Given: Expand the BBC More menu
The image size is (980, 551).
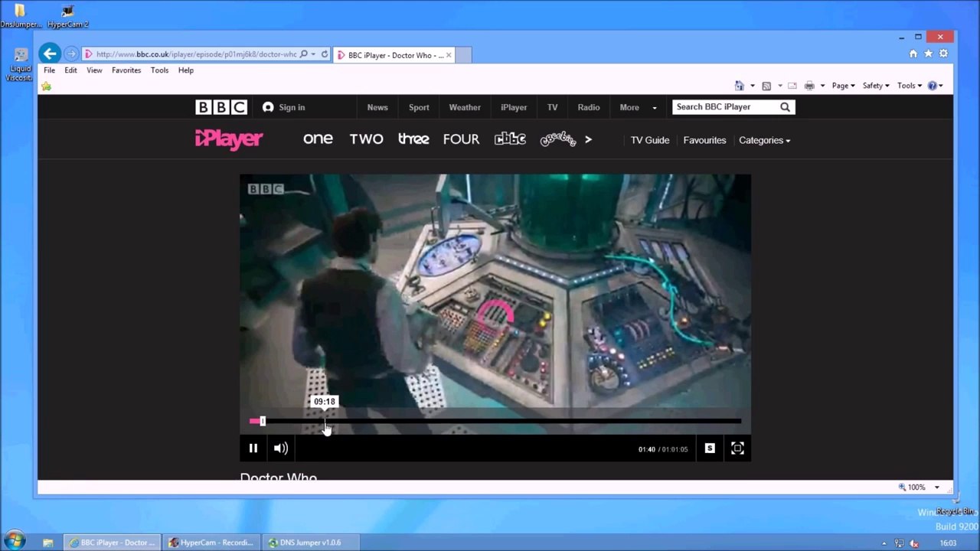Looking at the screenshot, I should [x=638, y=107].
